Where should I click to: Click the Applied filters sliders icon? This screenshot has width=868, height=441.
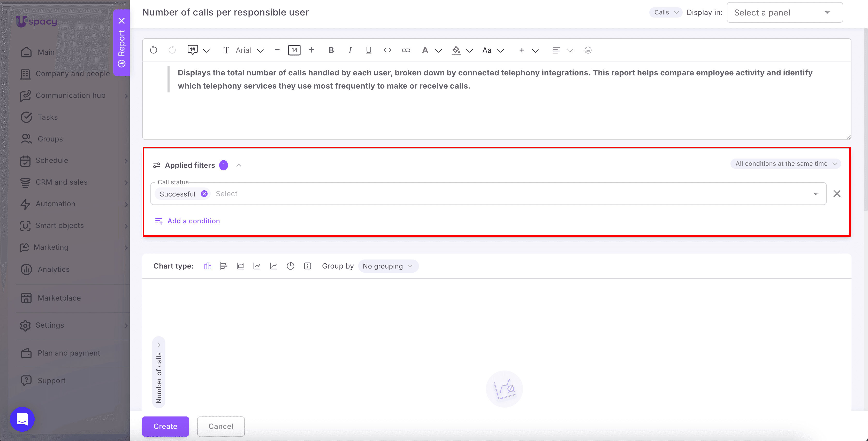point(157,165)
